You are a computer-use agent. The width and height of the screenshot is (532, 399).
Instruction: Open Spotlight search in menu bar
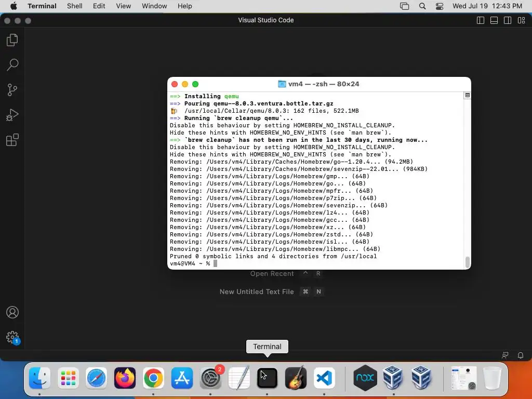422,6
